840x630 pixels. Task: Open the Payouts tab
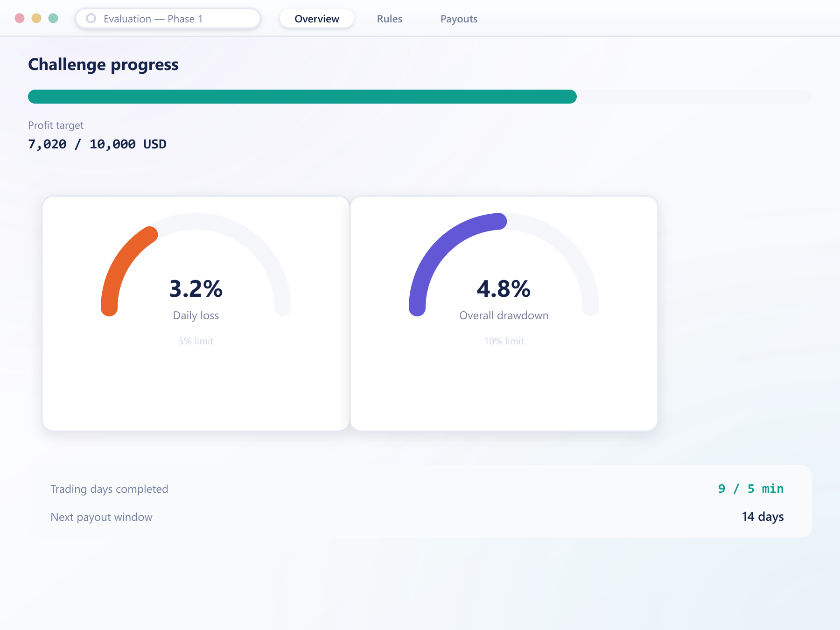point(459,19)
